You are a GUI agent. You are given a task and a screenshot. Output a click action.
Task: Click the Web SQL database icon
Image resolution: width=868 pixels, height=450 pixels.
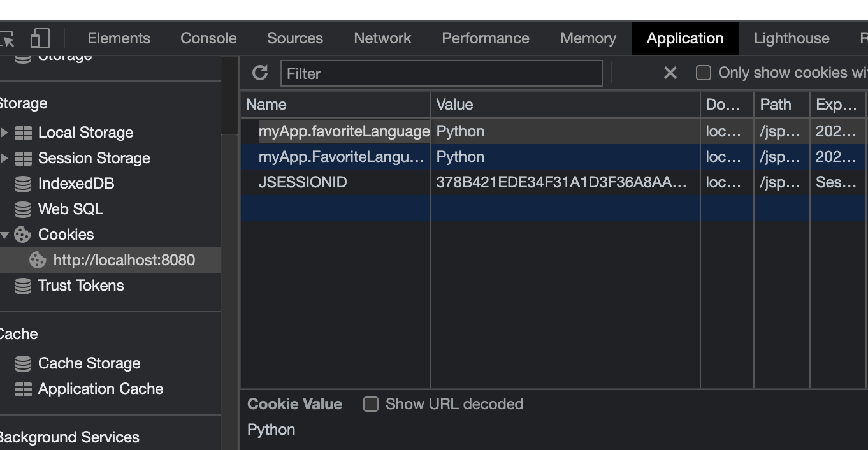pos(23,209)
